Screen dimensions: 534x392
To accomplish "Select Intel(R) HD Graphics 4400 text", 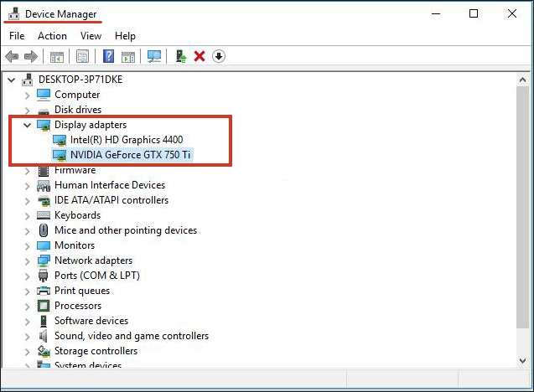I will tap(127, 140).
